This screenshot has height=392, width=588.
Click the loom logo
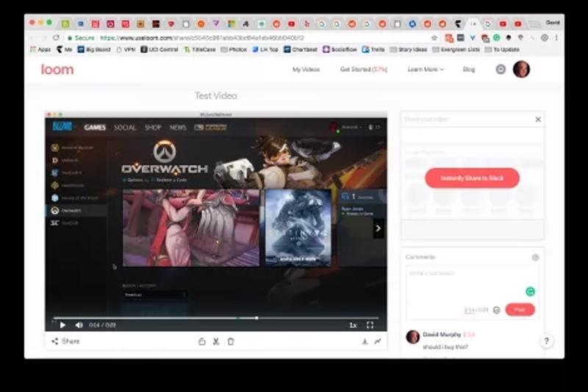57,69
